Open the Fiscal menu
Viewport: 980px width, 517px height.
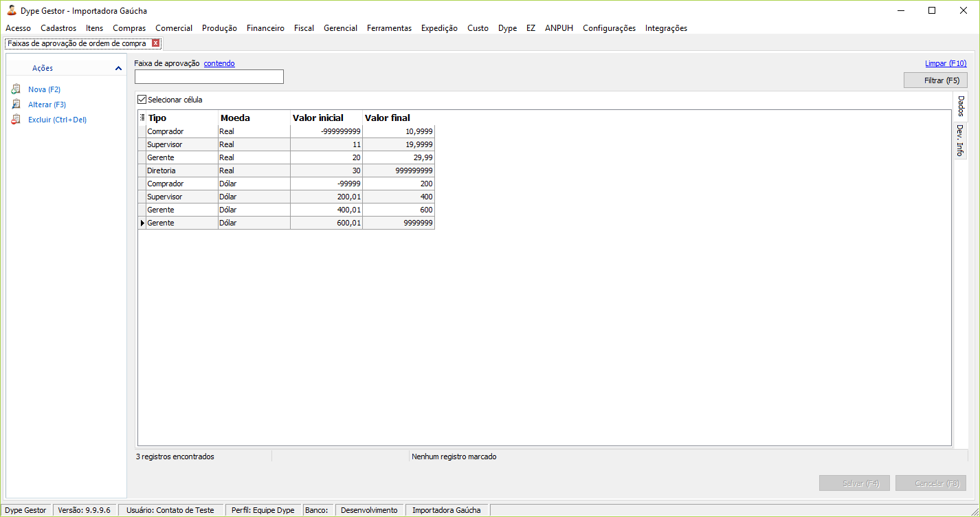304,28
